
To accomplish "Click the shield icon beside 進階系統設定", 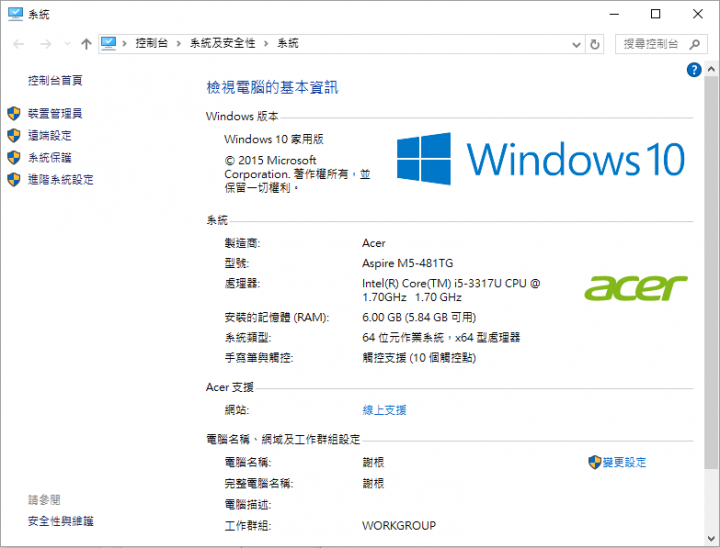I will 14,180.
